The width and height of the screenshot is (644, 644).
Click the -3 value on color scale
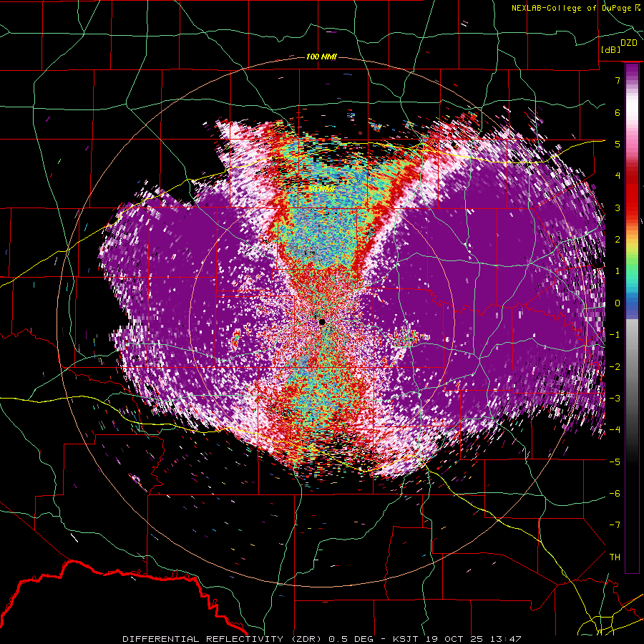point(615,398)
